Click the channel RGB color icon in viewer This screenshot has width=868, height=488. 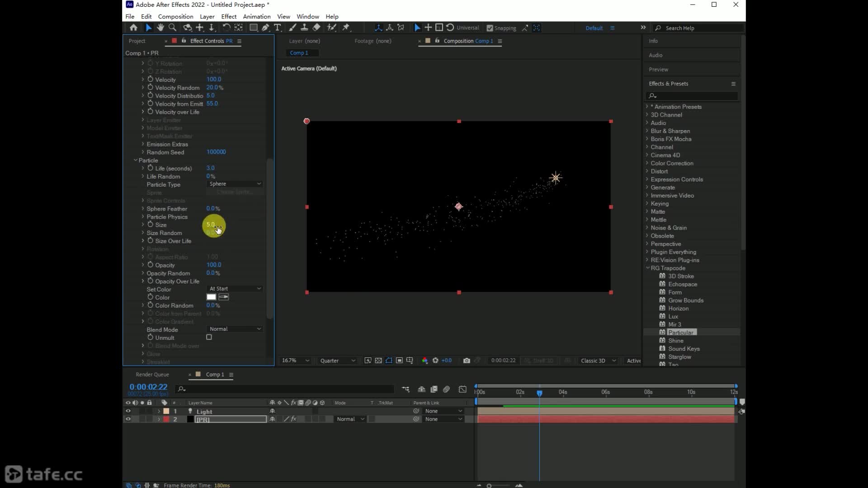point(425,361)
